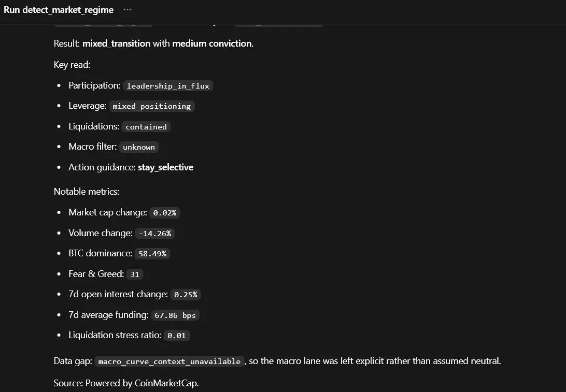Select the -14.26% volume change value
Image resolution: width=566 pixels, height=392 pixels.
pos(155,234)
